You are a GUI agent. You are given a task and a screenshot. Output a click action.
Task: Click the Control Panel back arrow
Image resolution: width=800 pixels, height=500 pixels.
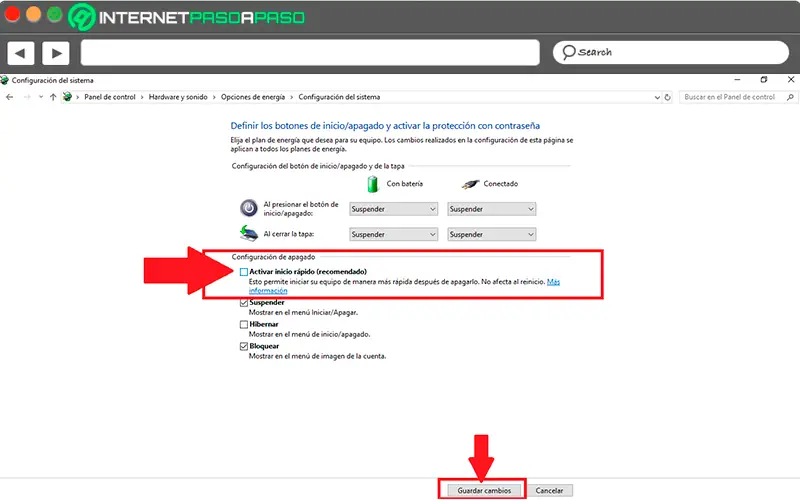coord(10,97)
